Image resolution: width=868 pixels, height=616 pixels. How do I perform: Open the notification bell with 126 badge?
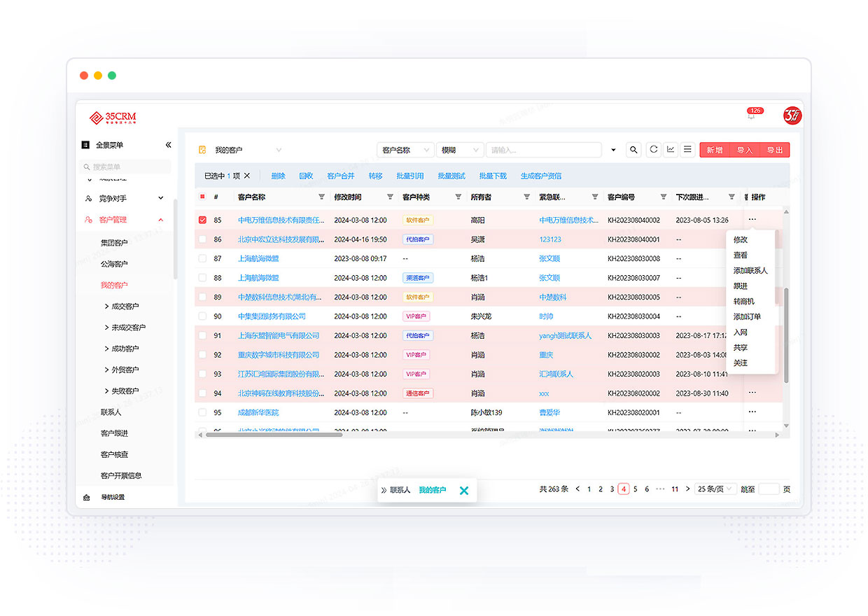coord(751,115)
